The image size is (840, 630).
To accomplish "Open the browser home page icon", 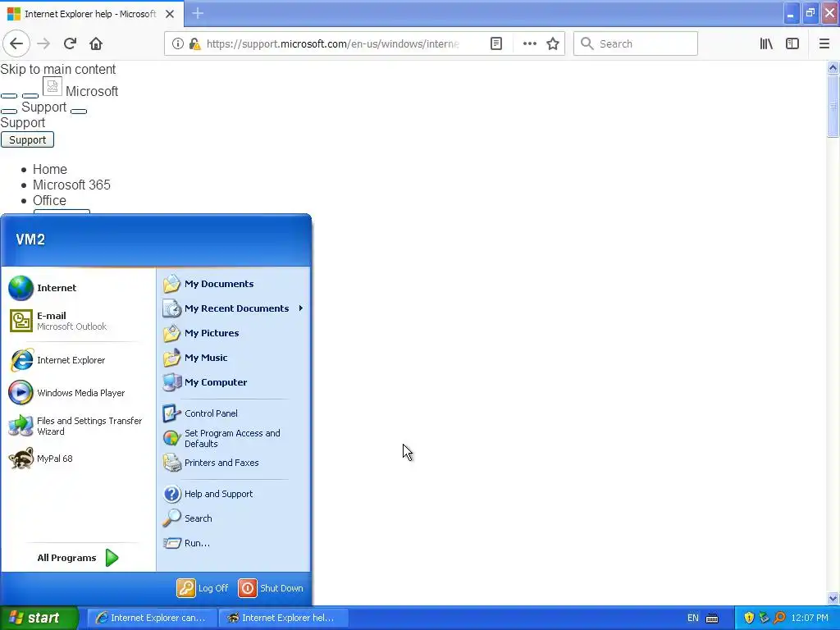I will [96, 43].
